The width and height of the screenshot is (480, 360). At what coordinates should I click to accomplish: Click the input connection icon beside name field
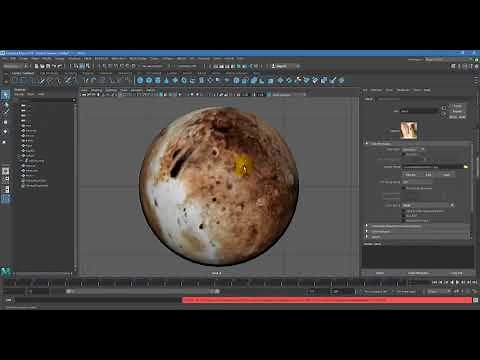pyautogui.click(x=444, y=108)
